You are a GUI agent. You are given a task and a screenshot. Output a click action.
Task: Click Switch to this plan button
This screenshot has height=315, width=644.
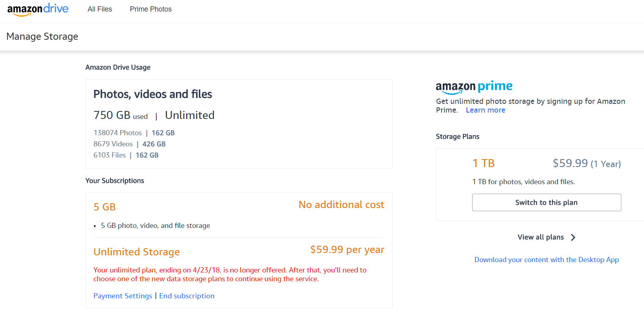[547, 202]
